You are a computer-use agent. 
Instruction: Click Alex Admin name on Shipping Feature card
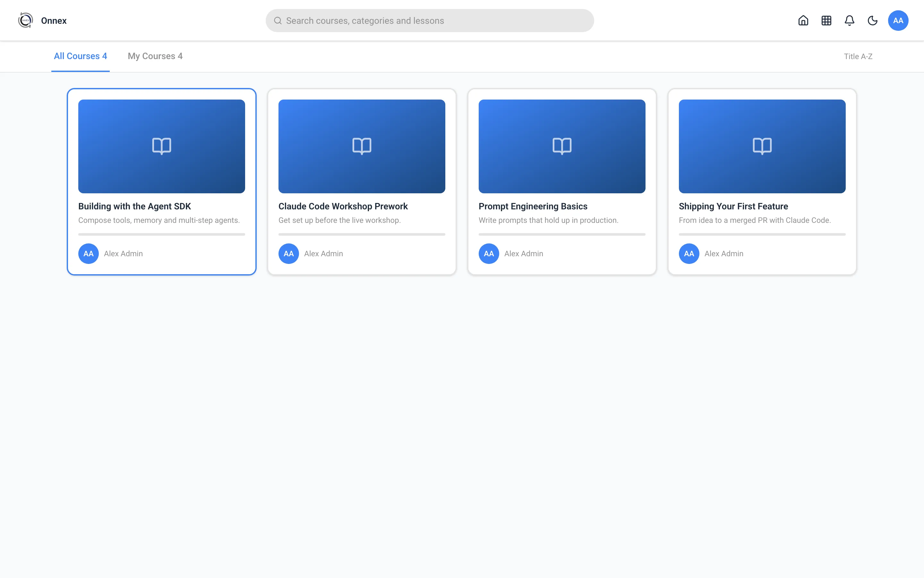point(723,254)
